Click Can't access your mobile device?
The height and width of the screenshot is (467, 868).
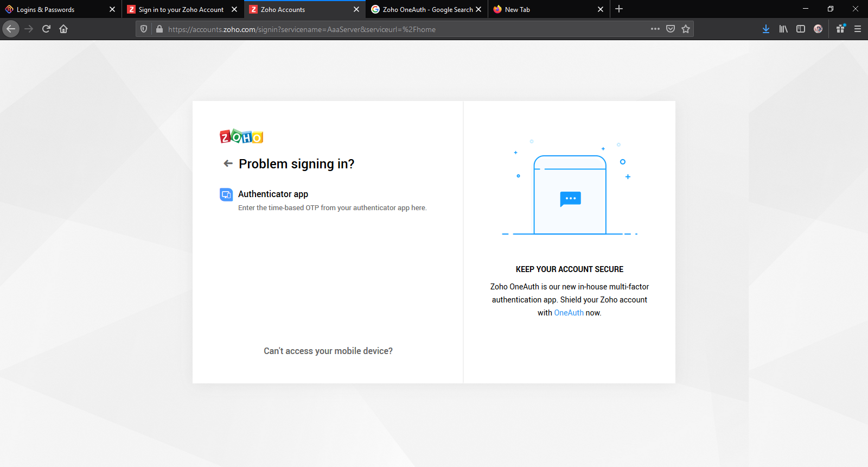328,351
